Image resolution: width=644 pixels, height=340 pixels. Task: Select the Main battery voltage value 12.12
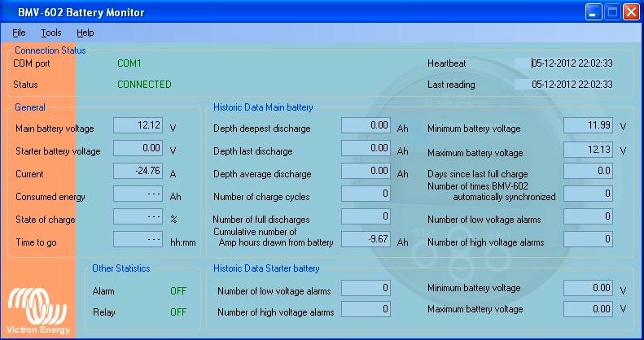(138, 125)
